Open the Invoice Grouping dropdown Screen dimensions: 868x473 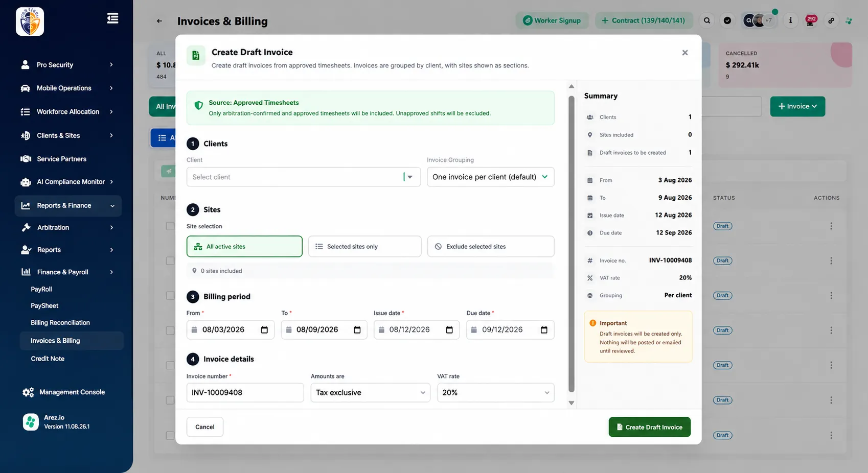(491, 177)
